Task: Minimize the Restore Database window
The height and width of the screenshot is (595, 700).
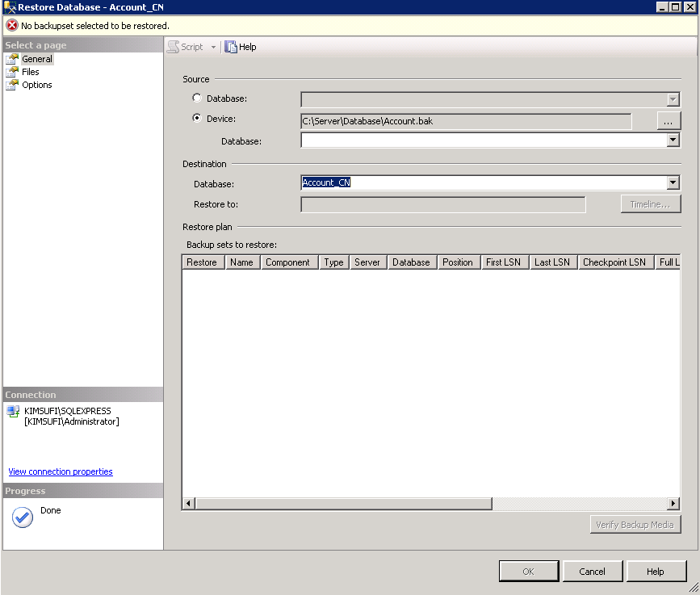Action: 663,7
